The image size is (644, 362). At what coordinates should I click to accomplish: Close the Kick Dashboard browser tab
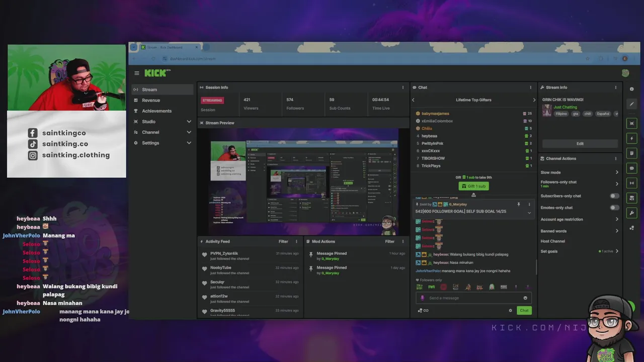pyautogui.click(x=196, y=47)
